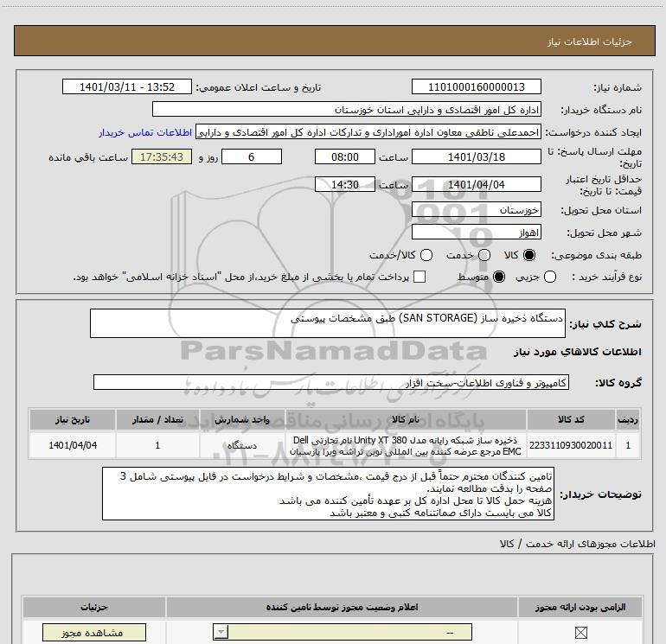Toggle the الزامی بودن ارائه مجوز checkbox
This screenshot has width=666, height=644.
(580, 633)
